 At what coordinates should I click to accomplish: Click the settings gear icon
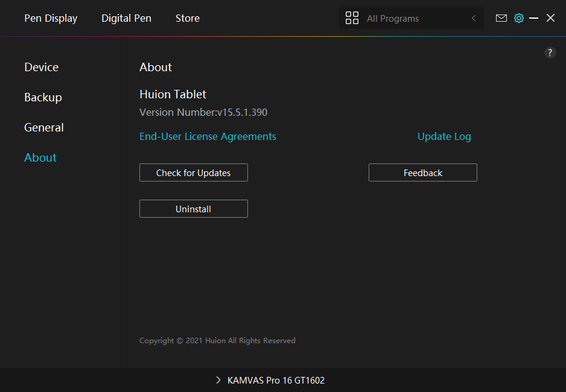[518, 18]
